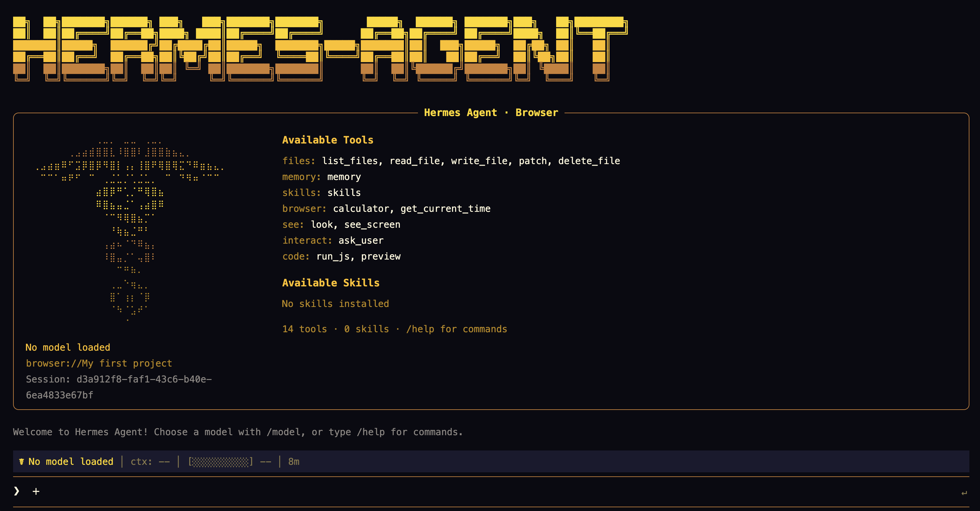Click '0 skills' in summary line

point(366,329)
